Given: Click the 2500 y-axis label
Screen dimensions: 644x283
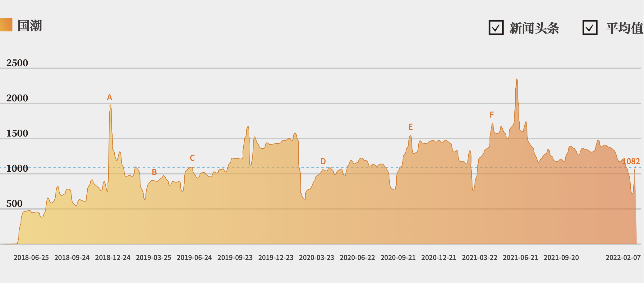Looking at the screenshot, I should click(x=17, y=63).
